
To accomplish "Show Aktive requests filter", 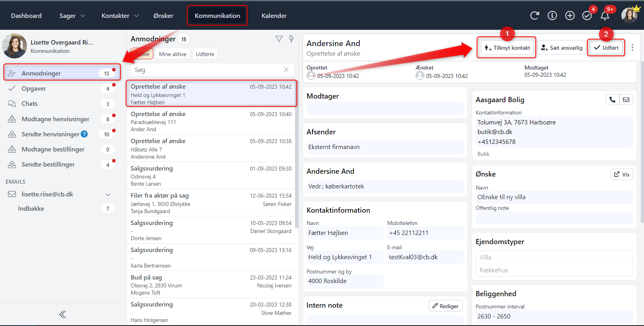I will pos(142,54).
